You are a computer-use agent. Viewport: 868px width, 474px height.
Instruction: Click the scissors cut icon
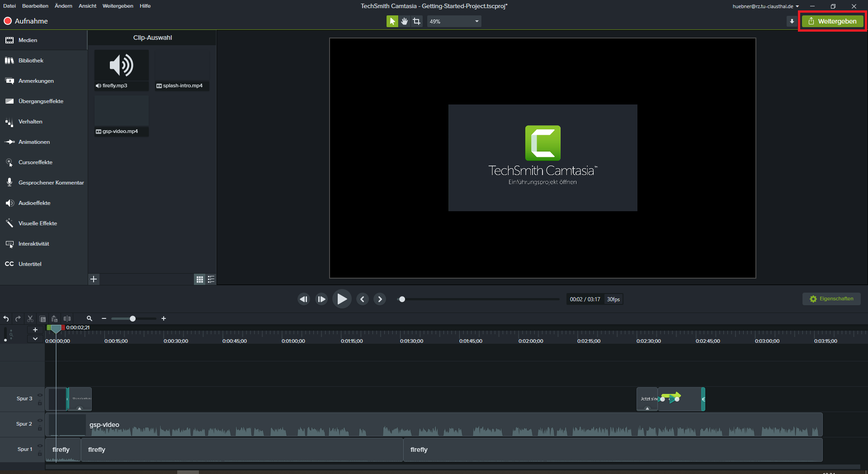[30, 319]
